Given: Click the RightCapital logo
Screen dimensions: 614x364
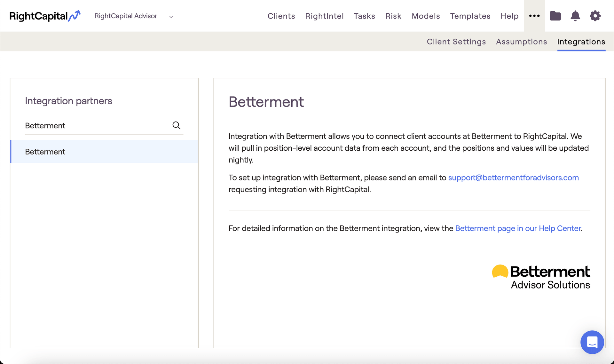Looking at the screenshot, I should (x=45, y=16).
